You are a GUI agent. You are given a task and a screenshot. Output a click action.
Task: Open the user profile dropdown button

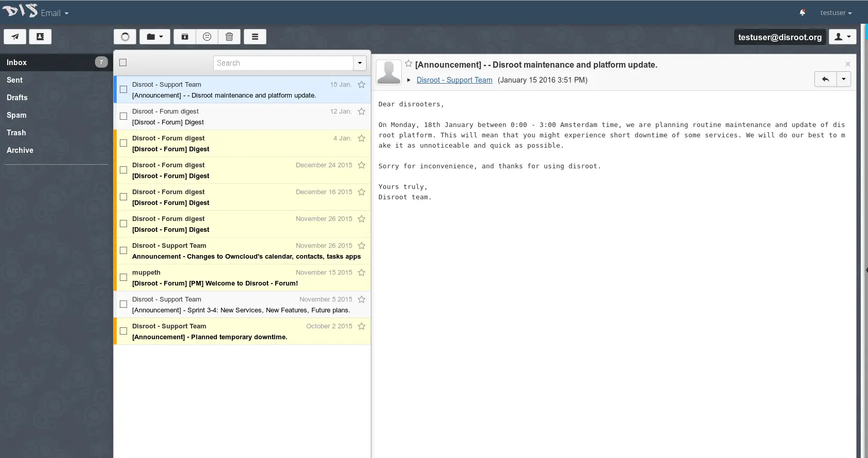(843, 37)
